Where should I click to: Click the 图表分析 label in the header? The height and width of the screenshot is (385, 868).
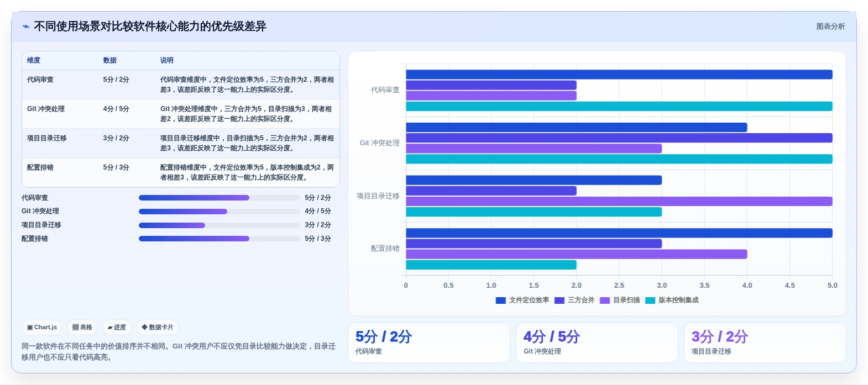click(830, 27)
